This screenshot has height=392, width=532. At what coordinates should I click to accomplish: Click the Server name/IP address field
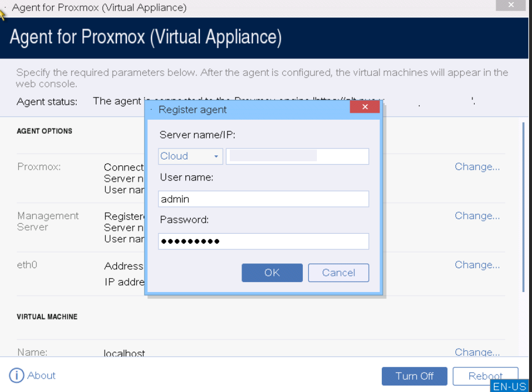(x=298, y=157)
